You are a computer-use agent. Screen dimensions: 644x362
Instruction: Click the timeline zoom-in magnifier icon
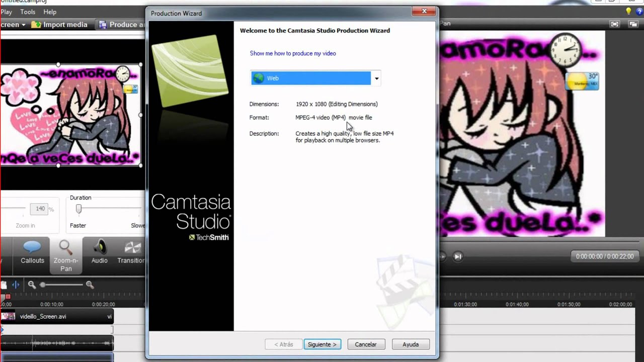point(90,285)
